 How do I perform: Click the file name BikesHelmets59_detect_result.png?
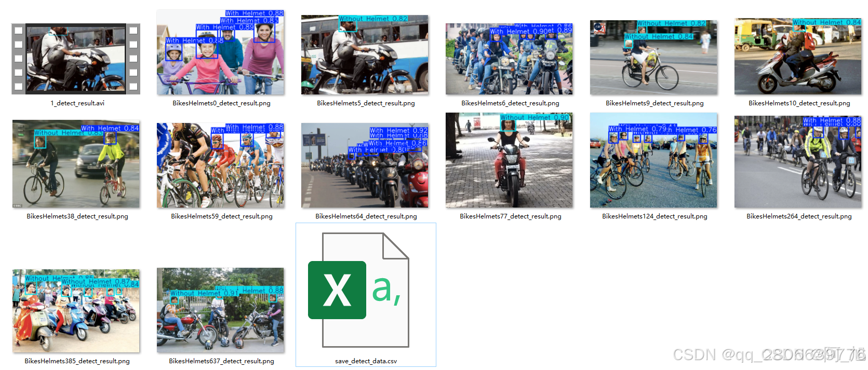222,216
